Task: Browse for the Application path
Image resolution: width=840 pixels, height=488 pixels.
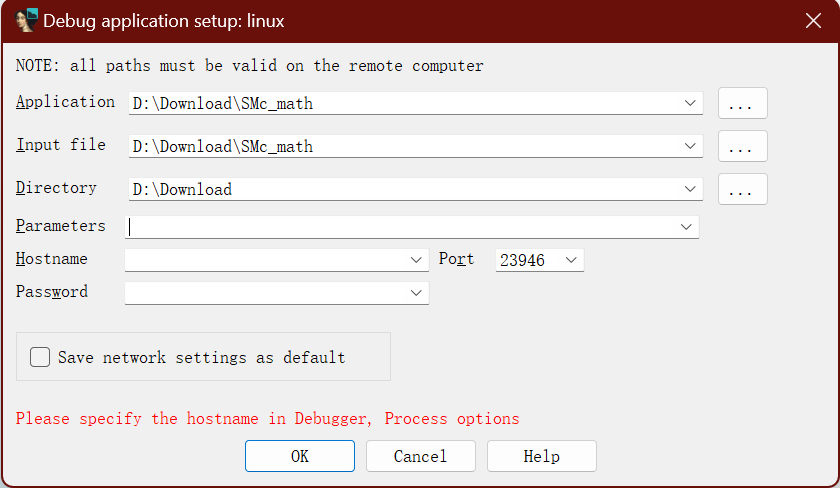Action: click(x=742, y=103)
